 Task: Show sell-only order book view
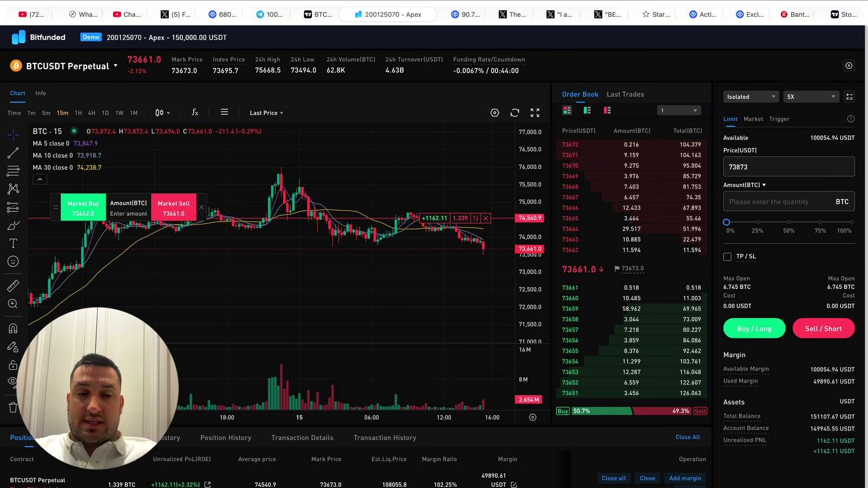[607, 110]
